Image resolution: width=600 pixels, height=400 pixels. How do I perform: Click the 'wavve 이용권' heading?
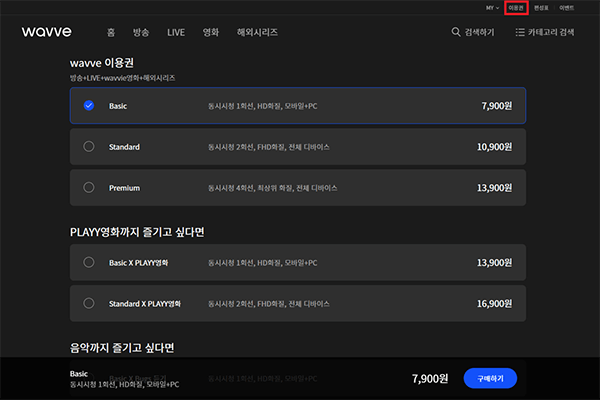102,63
